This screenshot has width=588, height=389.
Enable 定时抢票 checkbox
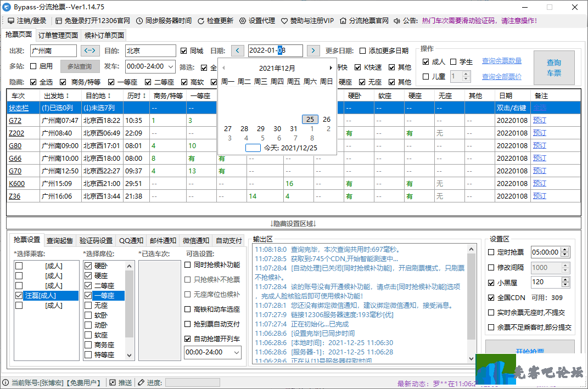(x=491, y=252)
